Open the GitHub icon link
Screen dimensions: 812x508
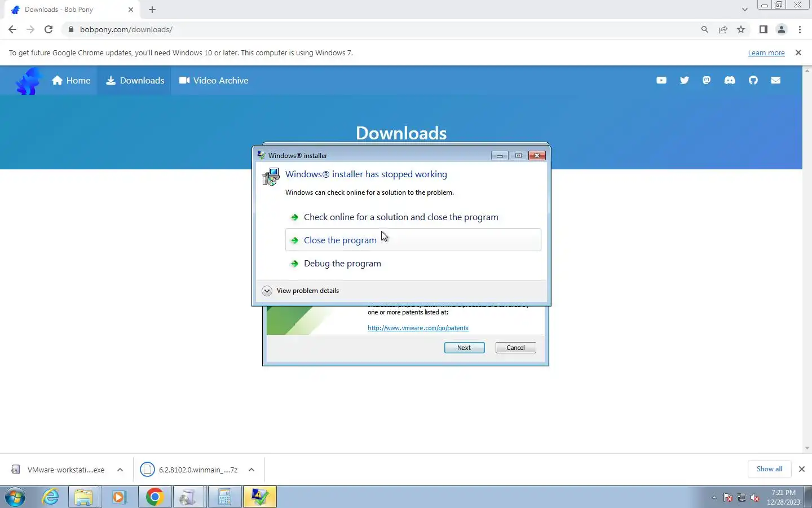click(753, 80)
